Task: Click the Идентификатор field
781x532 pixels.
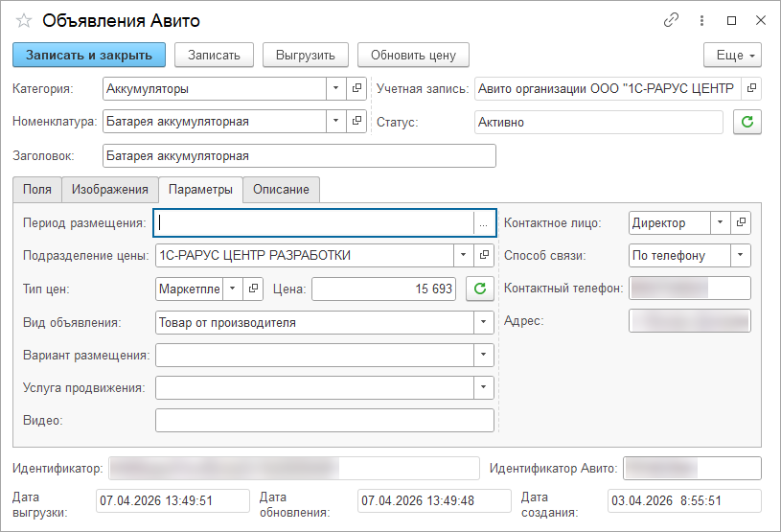Action: click(x=294, y=468)
